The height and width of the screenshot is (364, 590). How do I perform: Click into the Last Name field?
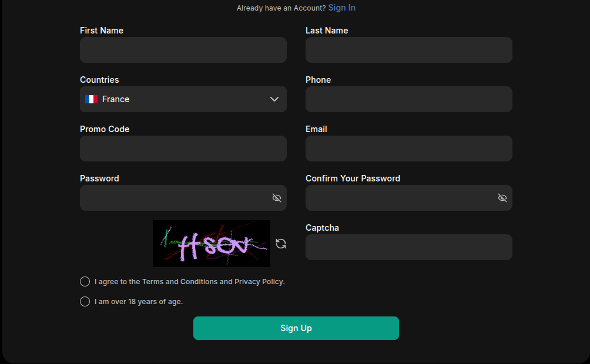(x=409, y=50)
